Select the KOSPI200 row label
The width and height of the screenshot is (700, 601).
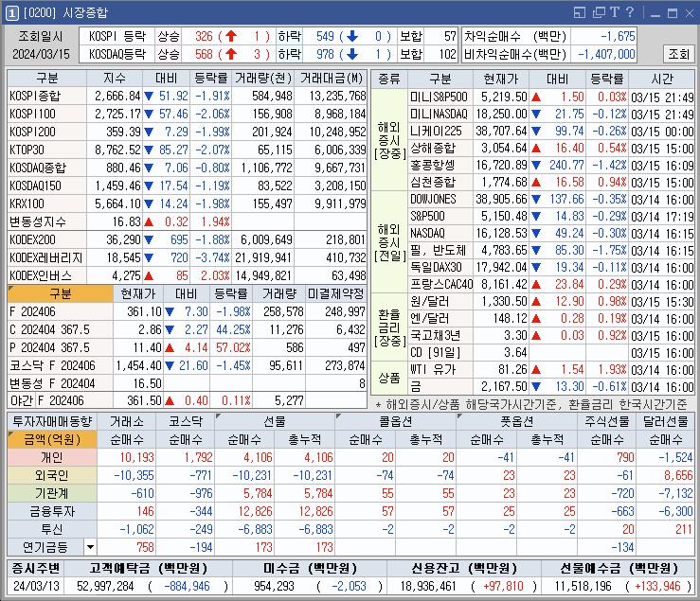point(46,132)
